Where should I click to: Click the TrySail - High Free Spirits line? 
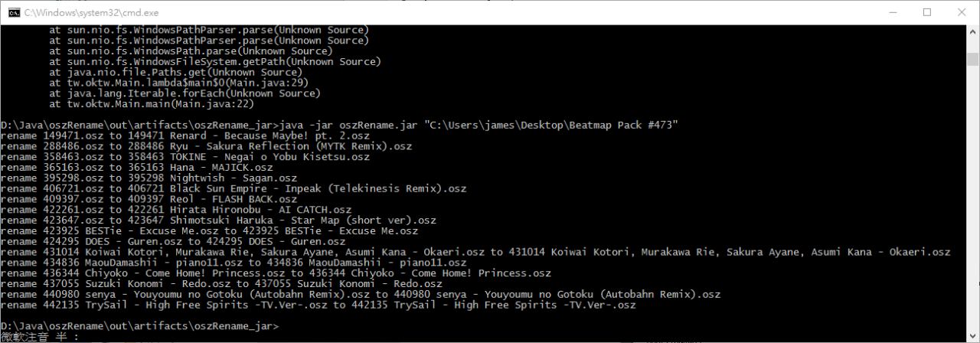coord(318,305)
